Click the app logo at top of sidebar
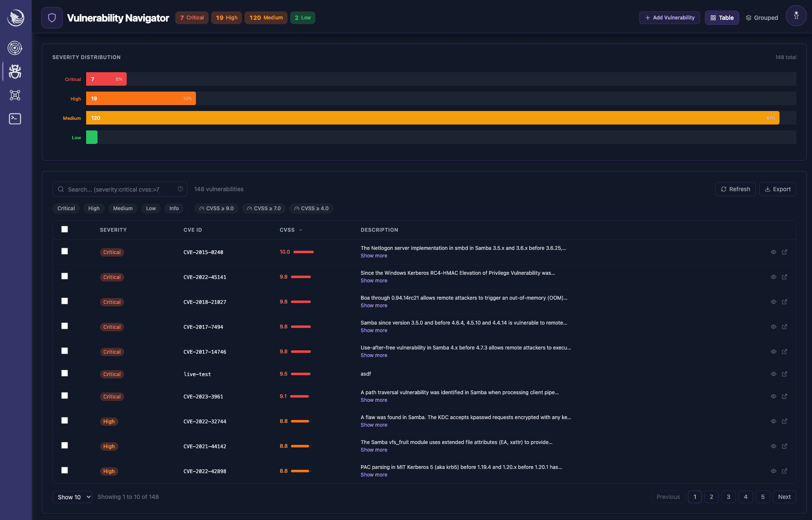812x520 pixels. (16, 18)
